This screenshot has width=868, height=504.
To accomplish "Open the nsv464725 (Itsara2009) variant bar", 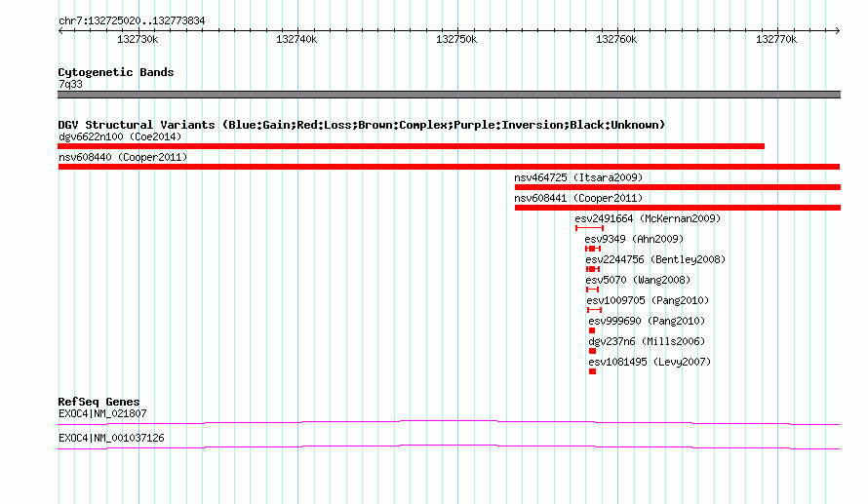I will pyautogui.click(x=678, y=187).
